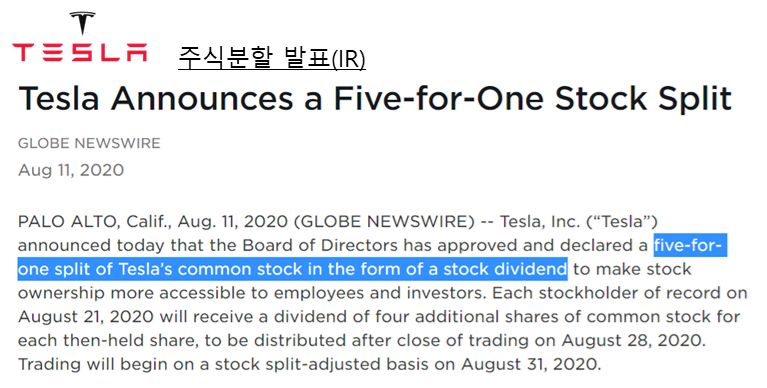Click the Korean heading 주식분할 발표(IR)

271,58
